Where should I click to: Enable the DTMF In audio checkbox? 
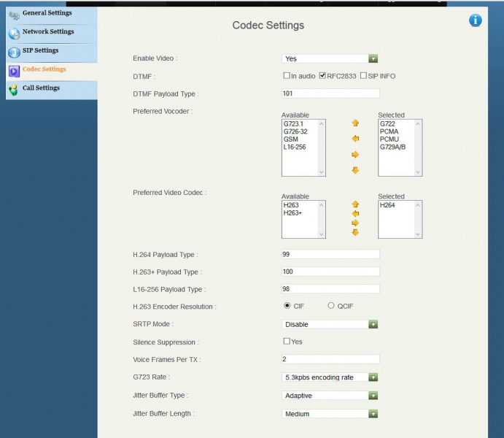coord(287,76)
